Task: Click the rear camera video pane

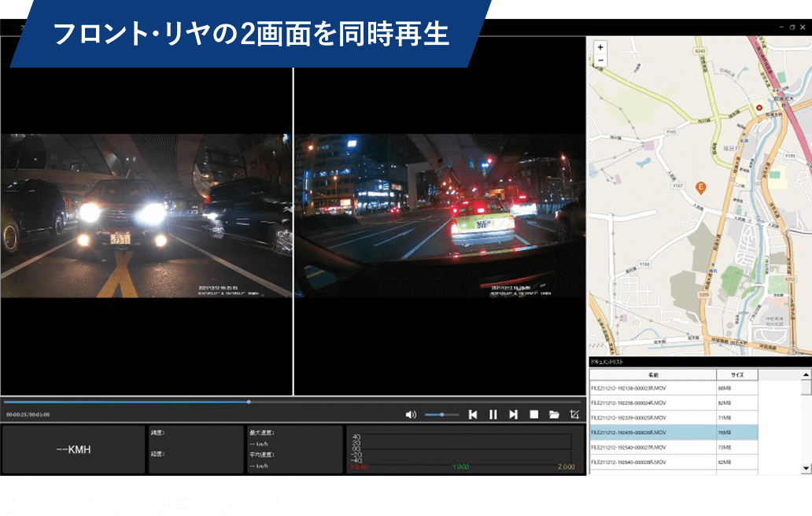Action: click(146, 216)
